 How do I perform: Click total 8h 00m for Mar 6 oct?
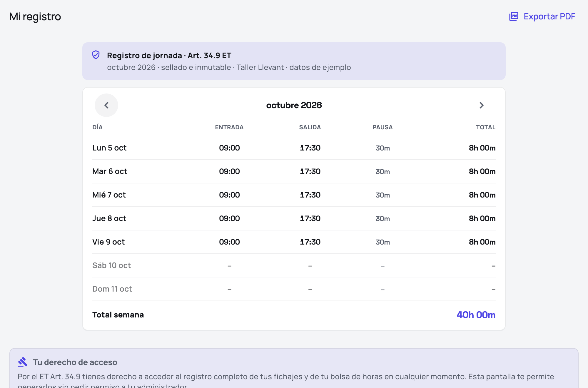coord(482,171)
